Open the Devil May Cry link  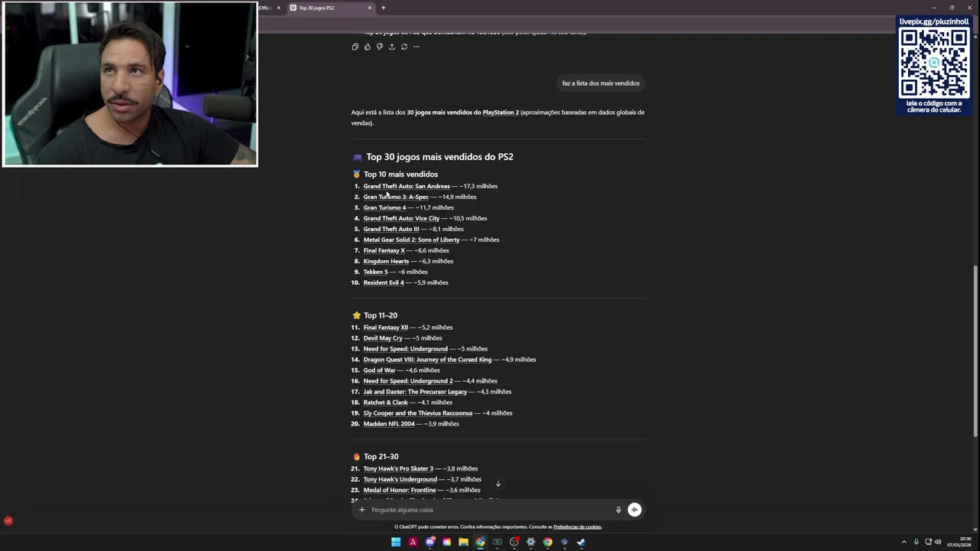coord(383,338)
